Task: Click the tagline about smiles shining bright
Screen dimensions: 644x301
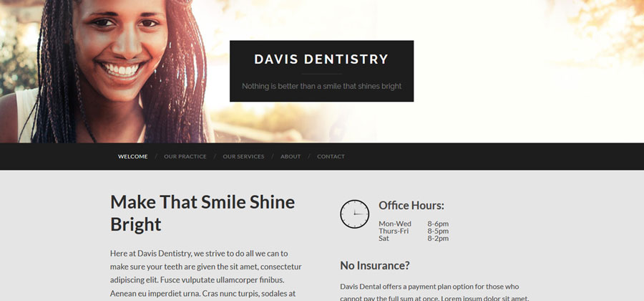Action: pyautogui.click(x=321, y=86)
